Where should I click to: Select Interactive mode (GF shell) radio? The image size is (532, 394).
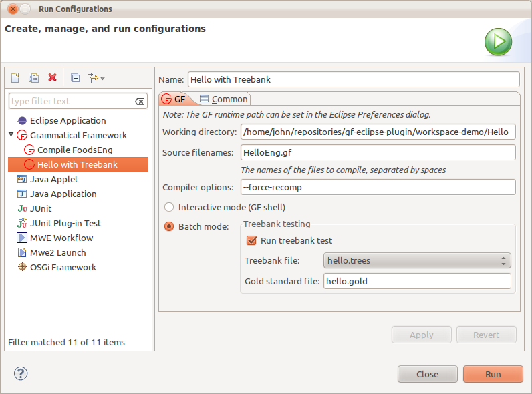pos(169,207)
